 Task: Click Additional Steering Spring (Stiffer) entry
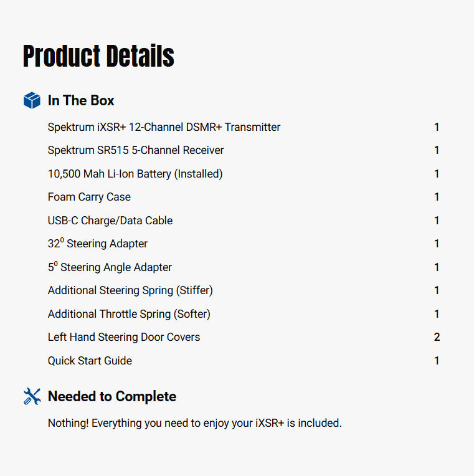[x=130, y=290]
